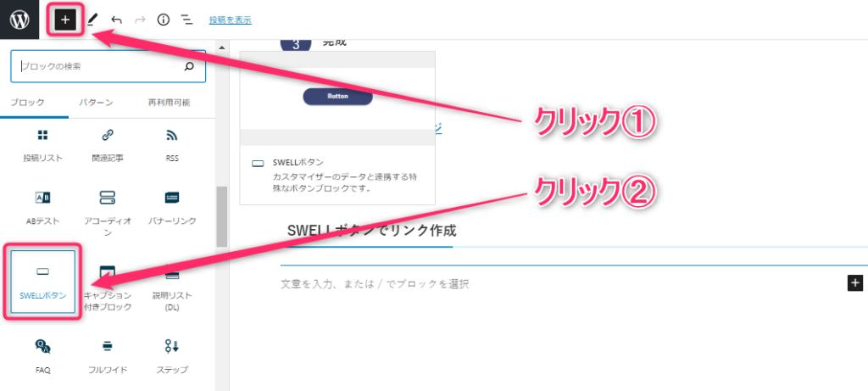Insert the キャプション付きブロック block
Image resolution: width=868 pixels, height=391 pixels.
108,288
